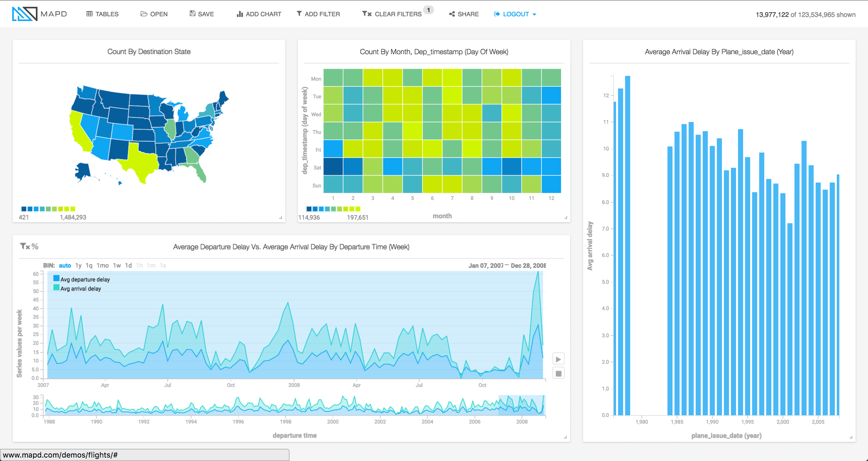Click the logout arrow icon
Screen dimensions: 868x461
tap(497, 14)
